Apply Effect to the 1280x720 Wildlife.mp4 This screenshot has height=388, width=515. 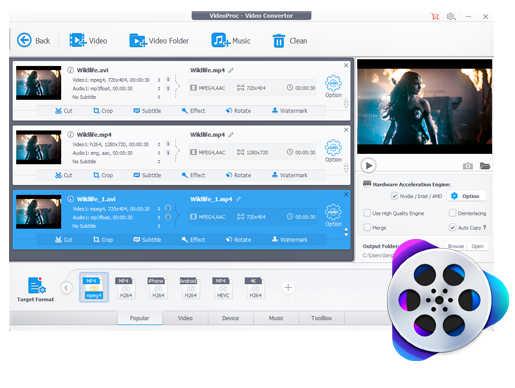pos(193,175)
